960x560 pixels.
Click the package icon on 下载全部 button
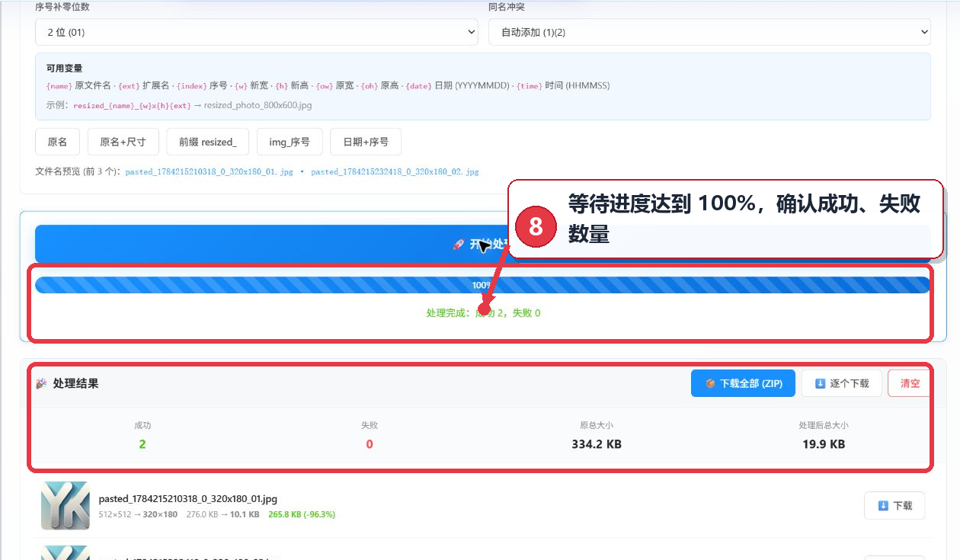(710, 383)
